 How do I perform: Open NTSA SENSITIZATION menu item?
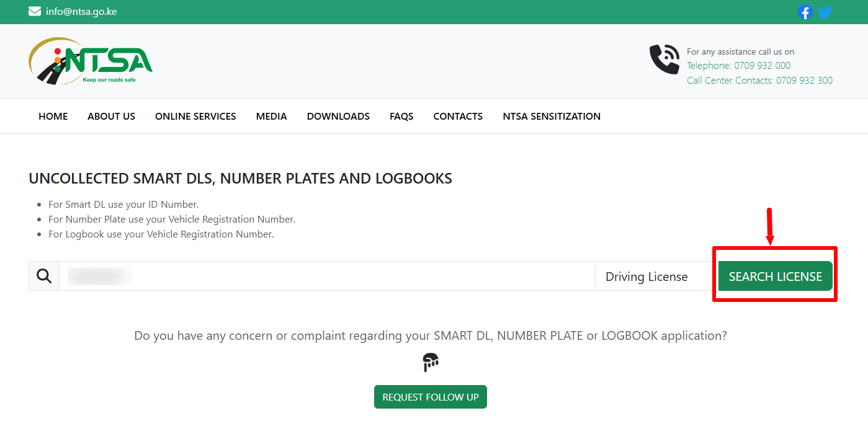point(552,116)
